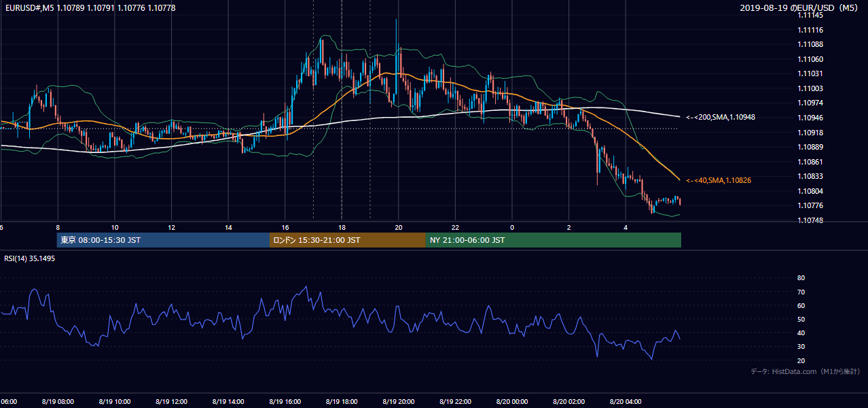Click the RSI(14) 35.1495 indicator label

(x=30, y=258)
